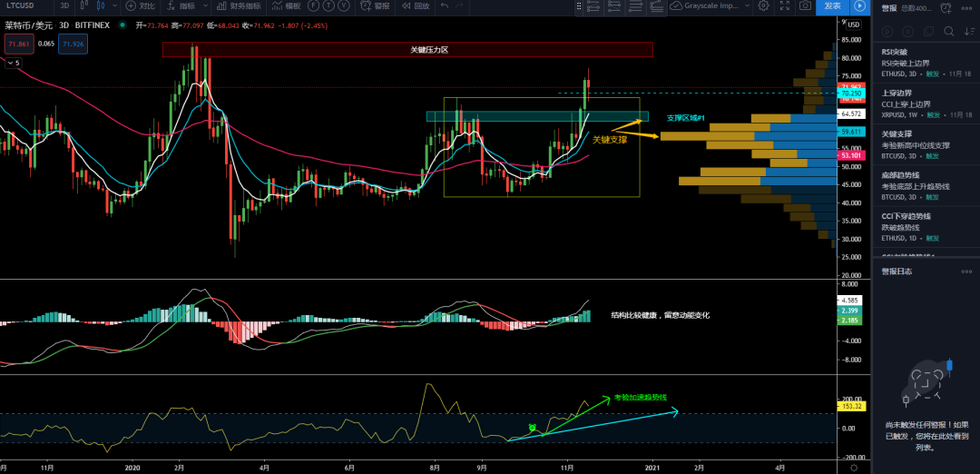Open alerts panel three-dot menu
Viewport: 980px width, 474px height.
pos(967,9)
